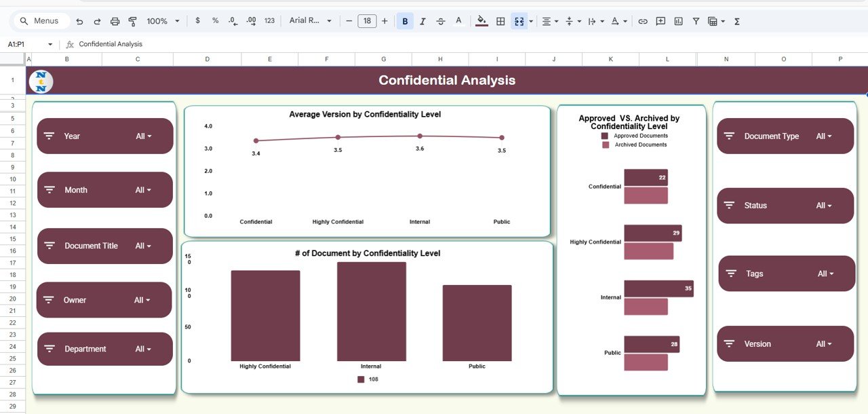Click the Print icon
Screen dimensions: 868x414
click(x=115, y=21)
